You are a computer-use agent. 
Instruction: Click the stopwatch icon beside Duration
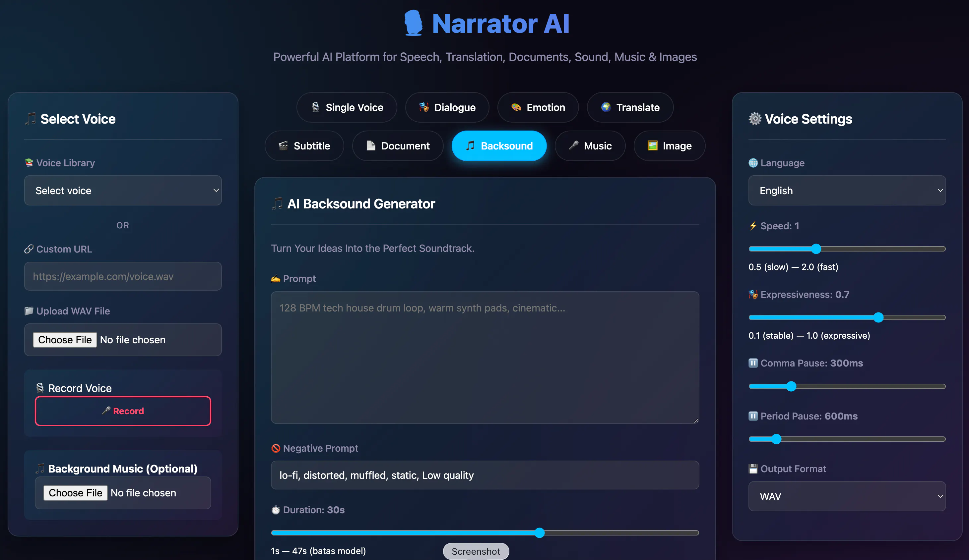[276, 510]
